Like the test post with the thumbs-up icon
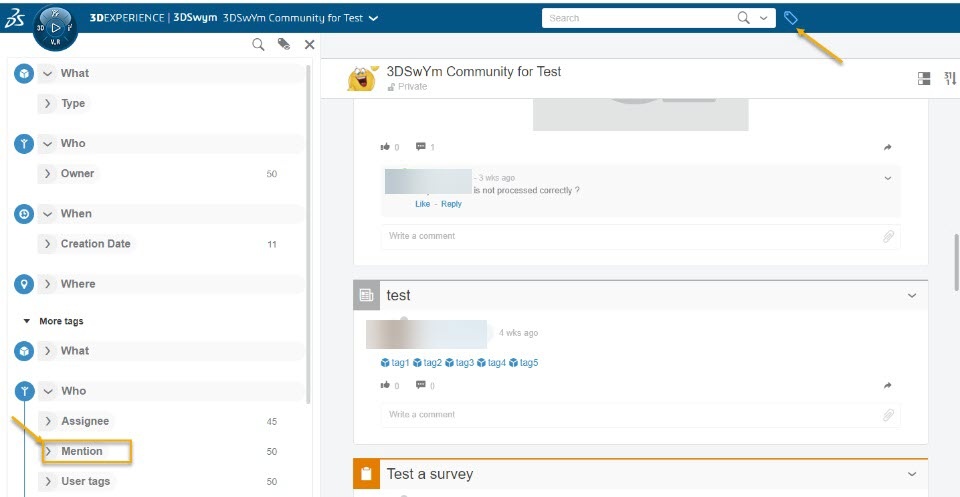 (385, 386)
